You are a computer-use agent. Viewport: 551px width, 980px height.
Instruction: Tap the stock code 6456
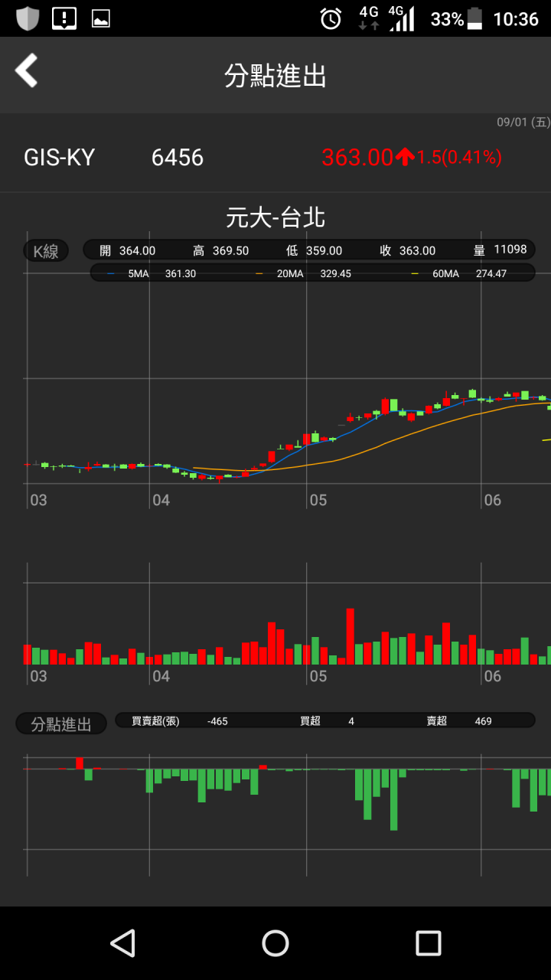click(x=178, y=157)
